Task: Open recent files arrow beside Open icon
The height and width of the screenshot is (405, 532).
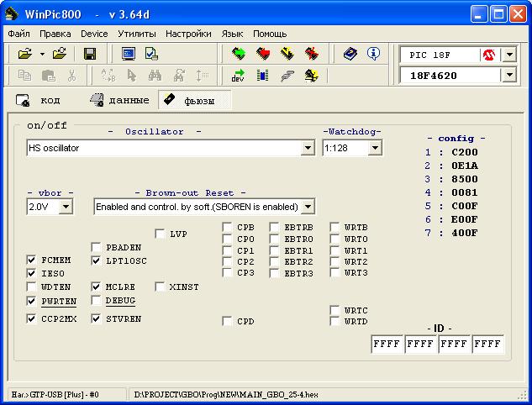Action: click(42, 54)
